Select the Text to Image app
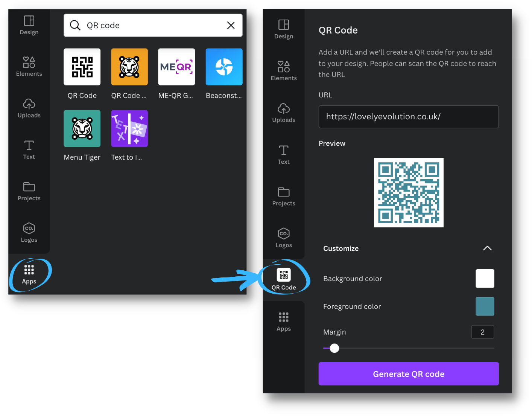 pos(129,128)
